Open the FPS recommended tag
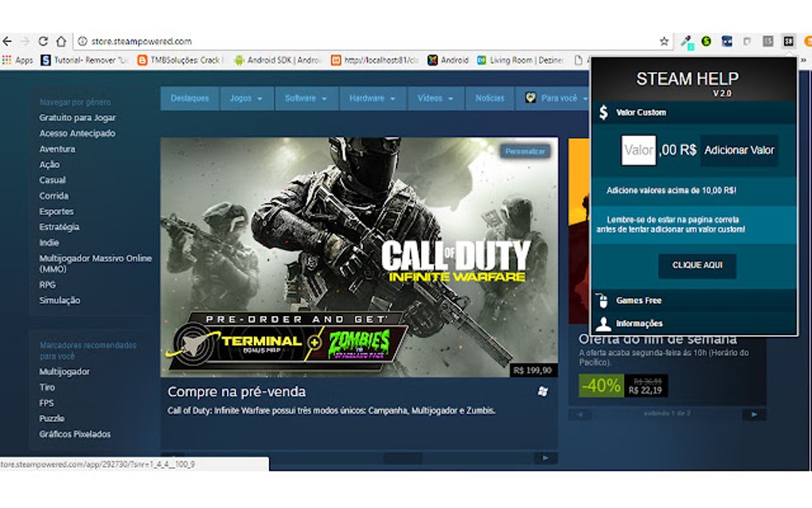812x508 pixels. (46, 403)
